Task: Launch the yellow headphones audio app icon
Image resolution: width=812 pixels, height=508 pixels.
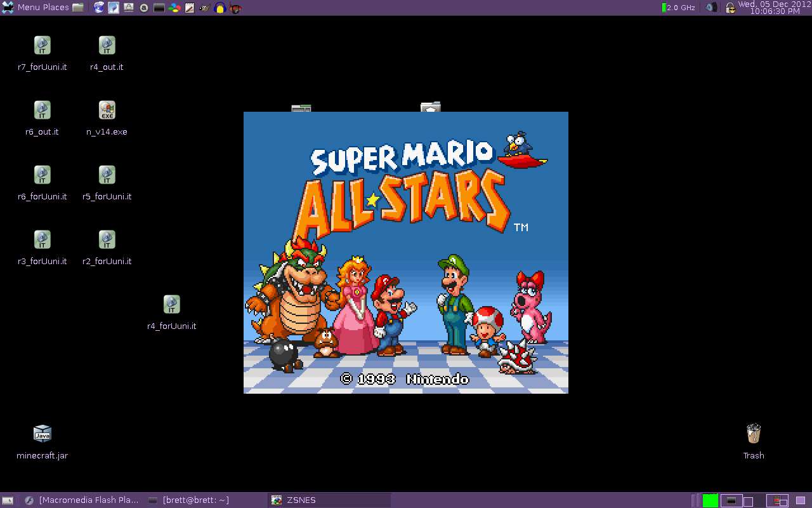Action: (220, 8)
